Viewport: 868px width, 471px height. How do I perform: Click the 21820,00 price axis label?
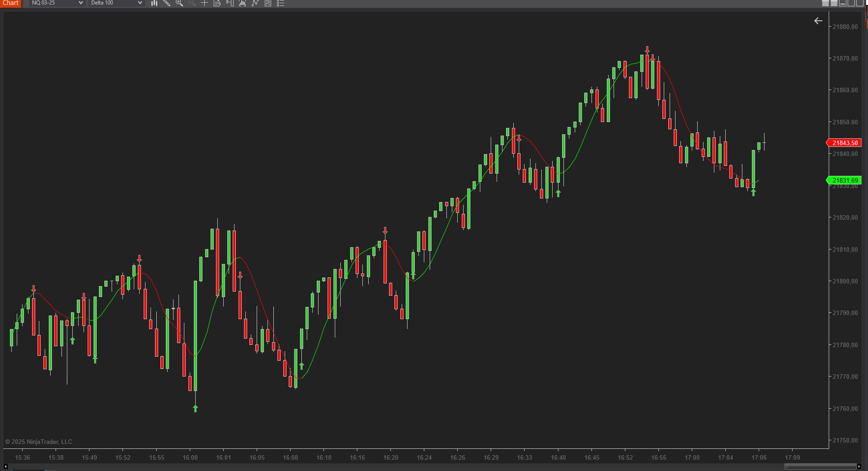845,217
